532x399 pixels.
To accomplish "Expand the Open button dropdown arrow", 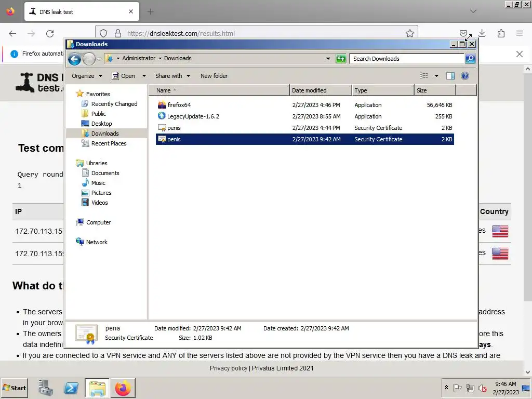I will [144, 76].
